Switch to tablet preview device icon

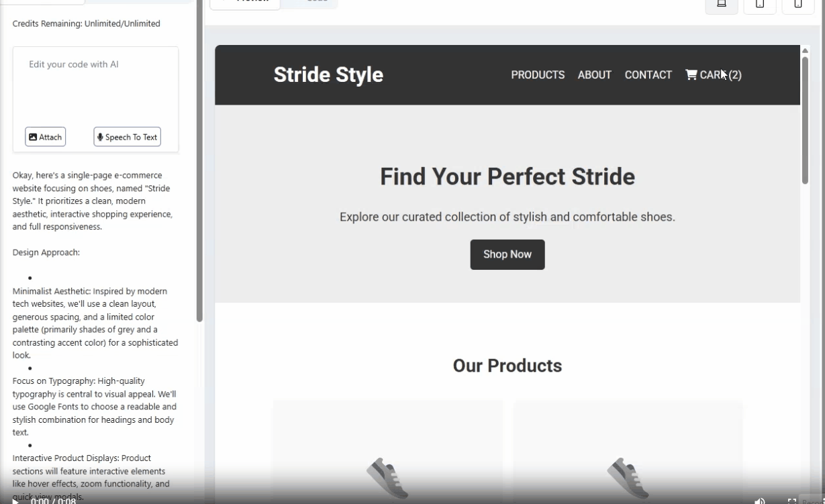point(760,4)
